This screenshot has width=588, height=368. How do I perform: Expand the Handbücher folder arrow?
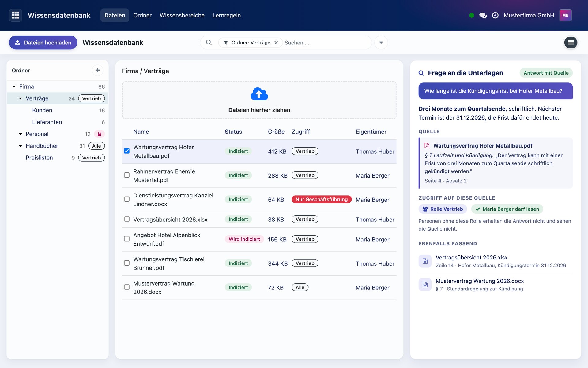[20, 146]
